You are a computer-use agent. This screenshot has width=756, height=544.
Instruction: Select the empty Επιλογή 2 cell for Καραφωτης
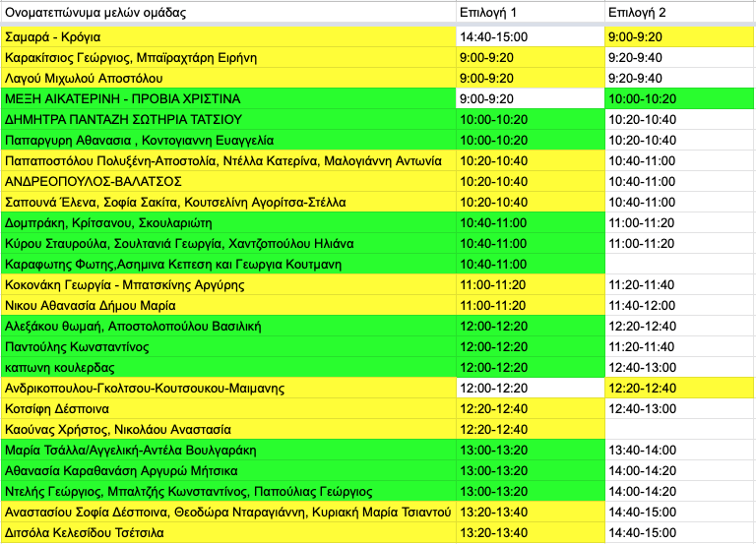679,265
